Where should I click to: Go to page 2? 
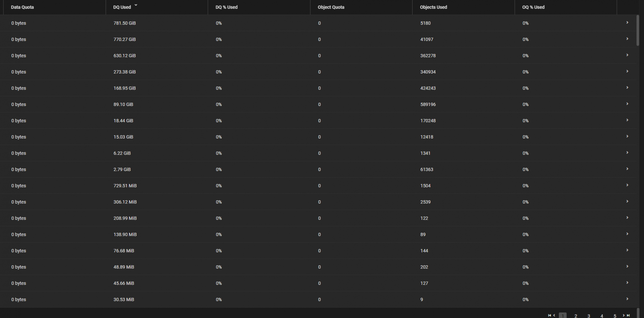pyautogui.click(x=576, y=316)
